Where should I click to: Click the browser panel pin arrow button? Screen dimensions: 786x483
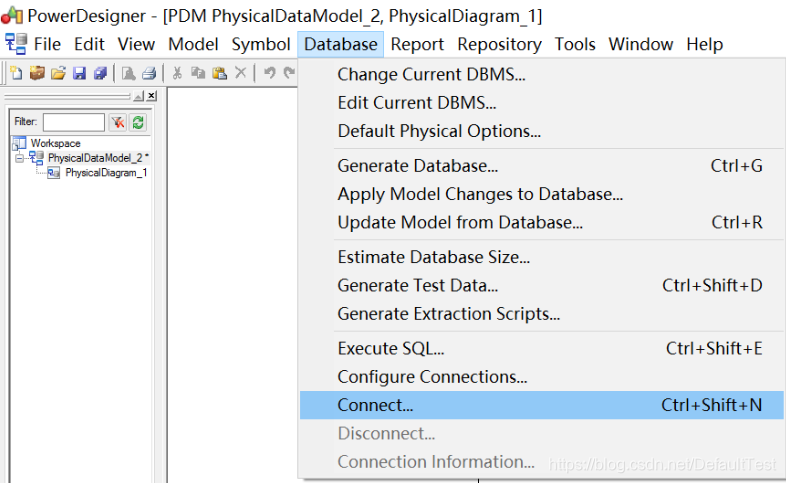tap(138, 96)
